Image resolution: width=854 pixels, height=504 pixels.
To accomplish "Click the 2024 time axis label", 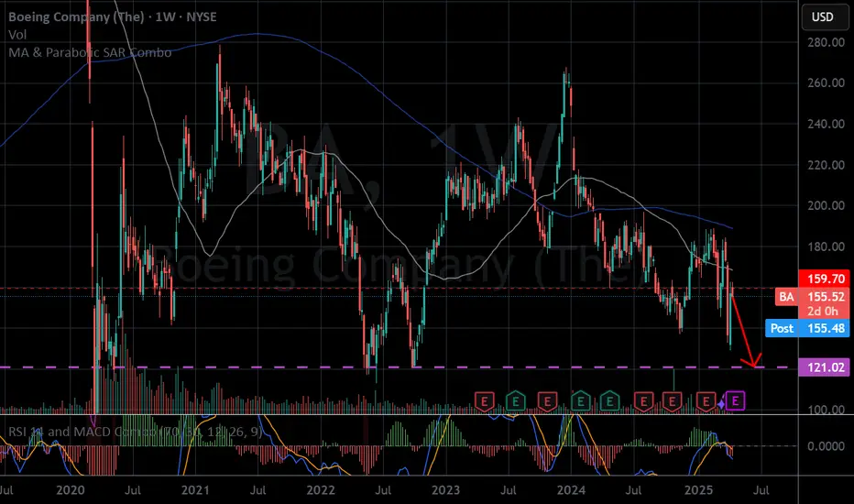I will pyautogui.click(x=571, y=490).
